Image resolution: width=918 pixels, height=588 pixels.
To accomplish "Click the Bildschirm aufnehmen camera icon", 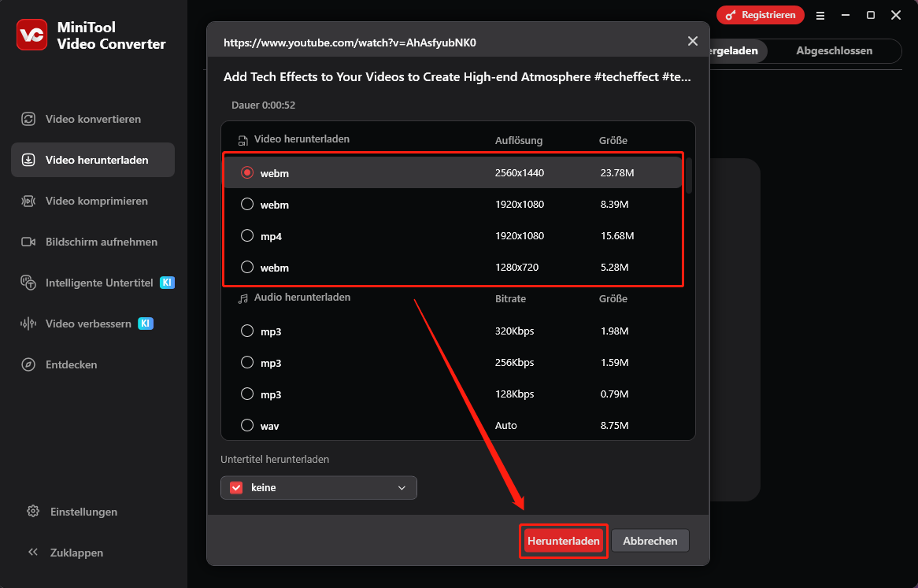I will (x=28, y=242).
